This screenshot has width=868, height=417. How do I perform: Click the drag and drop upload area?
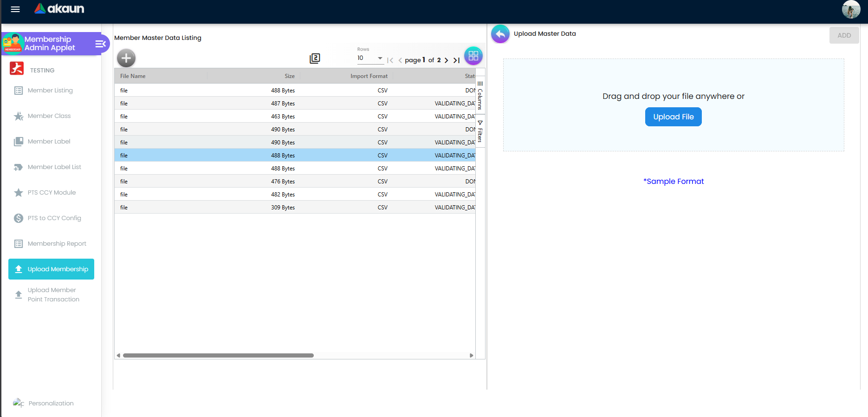pos(674,105)
